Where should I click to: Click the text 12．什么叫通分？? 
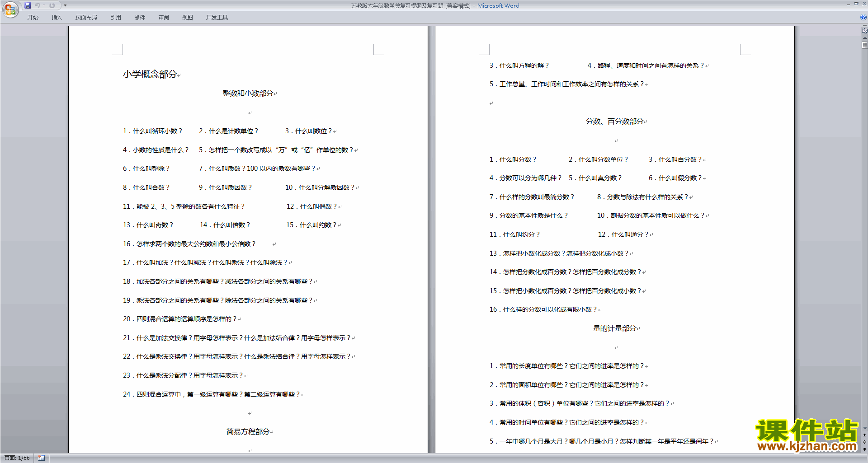point(623,234)
